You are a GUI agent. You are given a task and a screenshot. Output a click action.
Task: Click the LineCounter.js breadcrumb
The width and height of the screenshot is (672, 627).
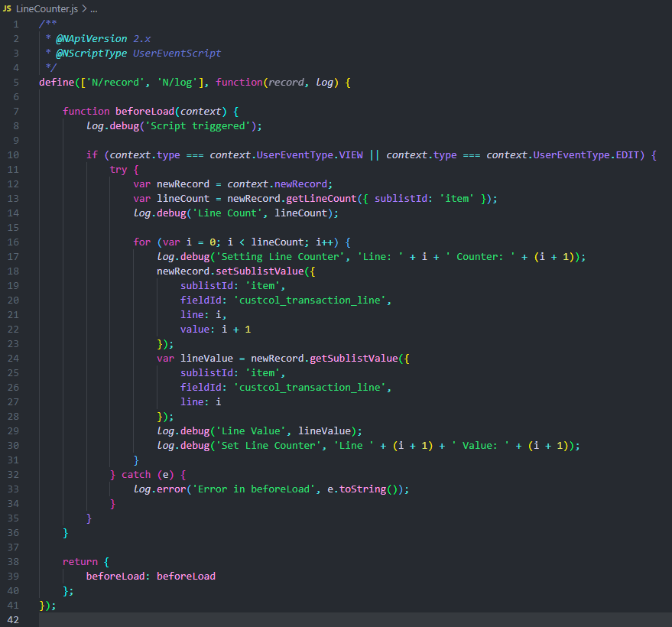coord(47,8)
